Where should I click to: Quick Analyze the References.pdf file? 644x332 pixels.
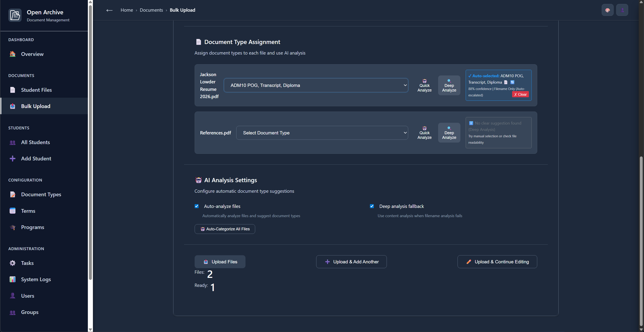coord(424,133)
